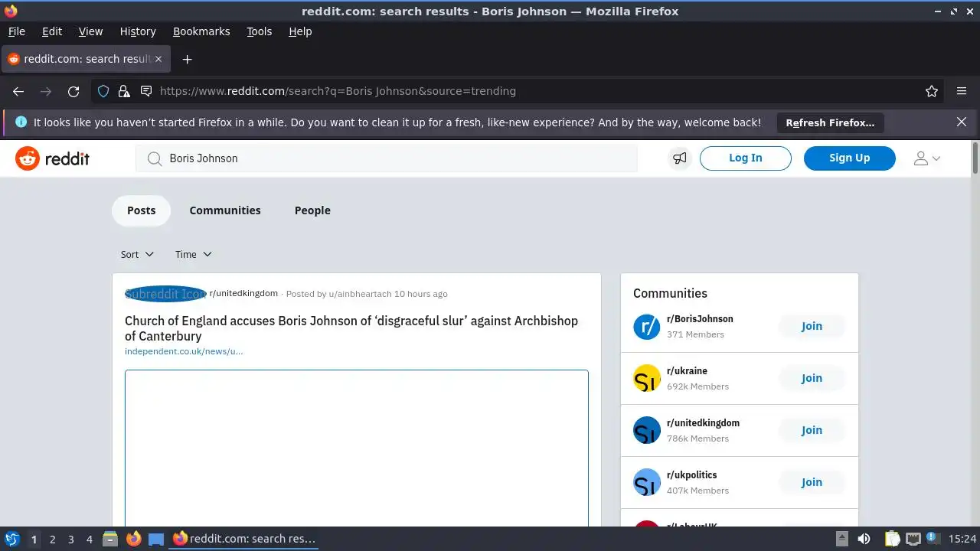
Task: Open the Tools menu
Action: tap(260, 31)
